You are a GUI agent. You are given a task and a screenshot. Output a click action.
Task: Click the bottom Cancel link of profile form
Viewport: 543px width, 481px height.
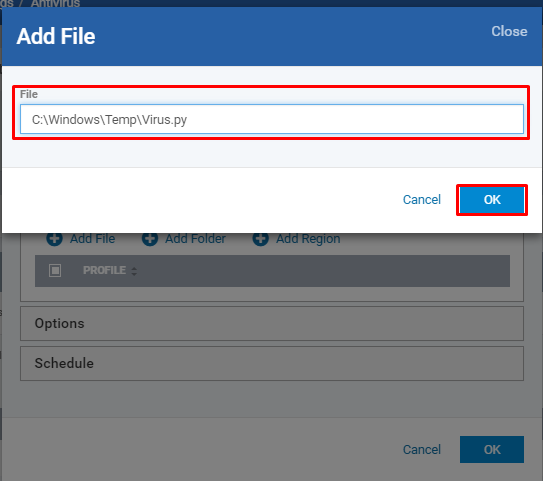pyautogui.click(x=421, y=449)
